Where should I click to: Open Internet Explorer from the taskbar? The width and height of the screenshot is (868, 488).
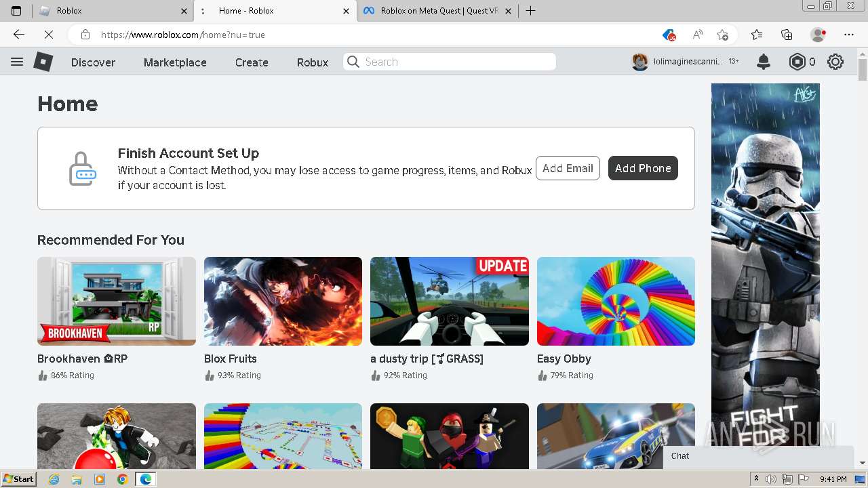pos(54,479)
